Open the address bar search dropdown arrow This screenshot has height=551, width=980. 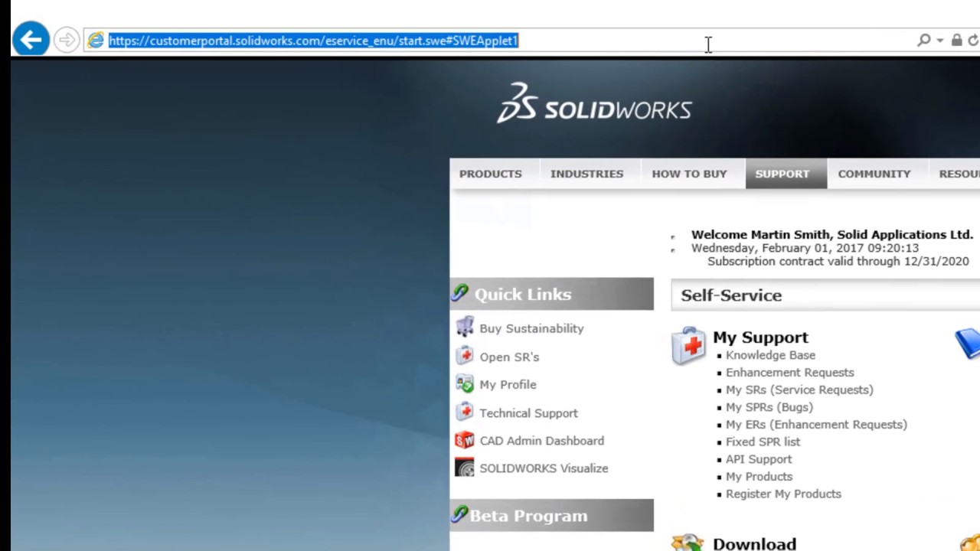tap(940, 41)
